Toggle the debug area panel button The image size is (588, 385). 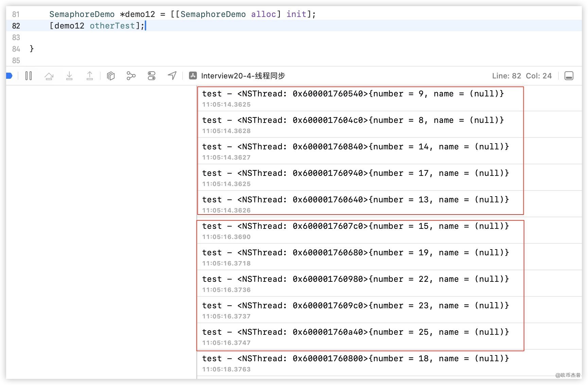569,76
